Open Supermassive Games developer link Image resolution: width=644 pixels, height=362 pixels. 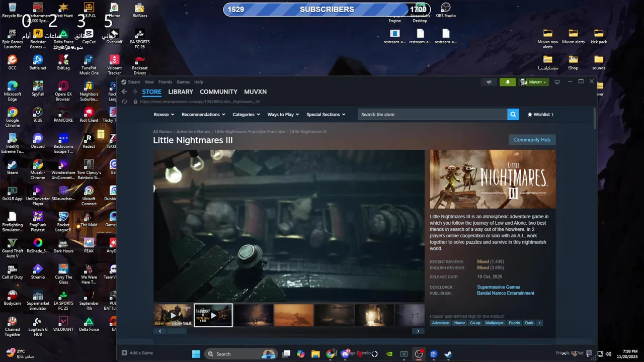point(498,287)
